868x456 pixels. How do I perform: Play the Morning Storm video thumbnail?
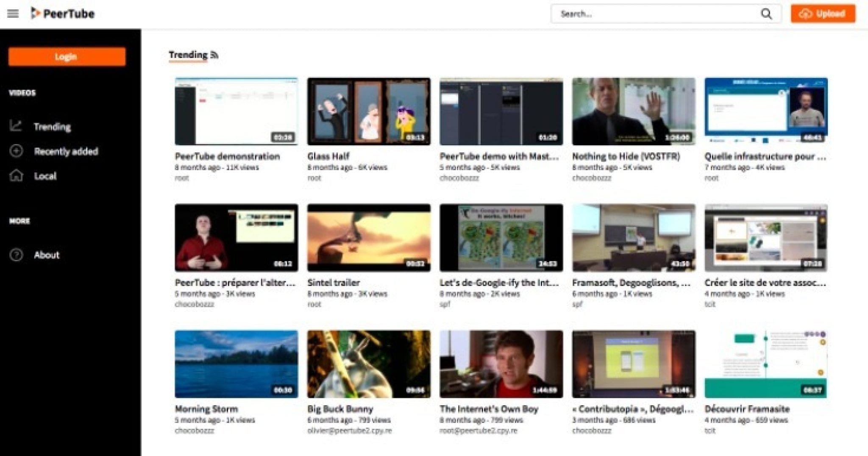click(x=236, y=364)
